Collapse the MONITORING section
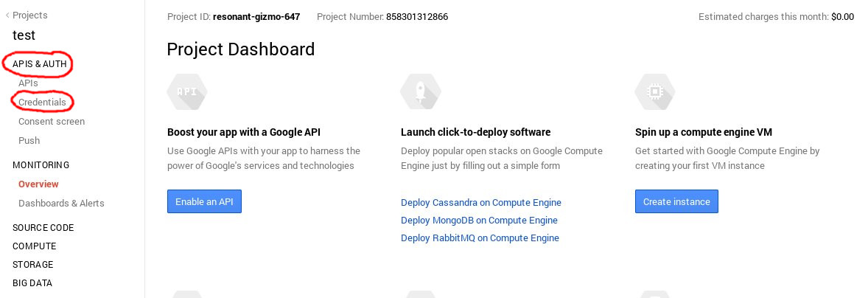The width and height of the screenshot is (868, 298). click(41, 165)
